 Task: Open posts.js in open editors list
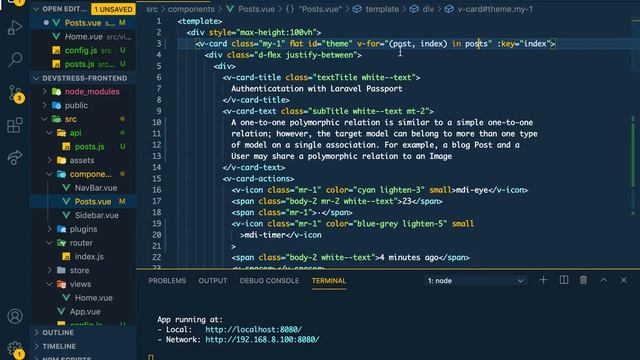pyautogui.click(x=83, y=64)
